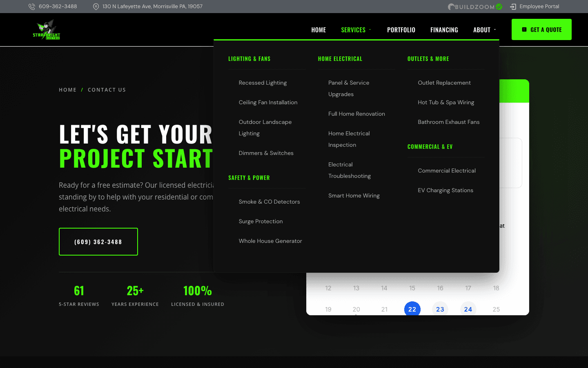Collapse the Services mega menu via its chevron
The height and width of the screenshot is (368, 588).
pyautogui.click(x=370, y=29)
